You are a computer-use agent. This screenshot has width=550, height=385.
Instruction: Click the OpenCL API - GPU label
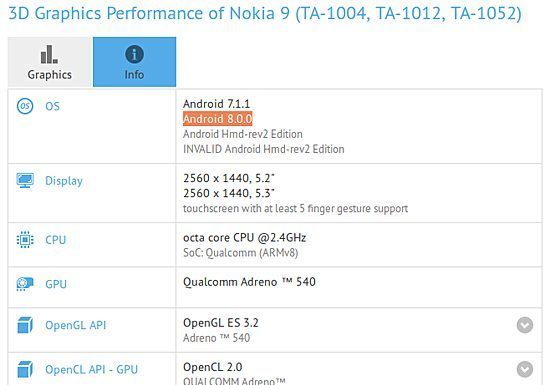[91, 370]
